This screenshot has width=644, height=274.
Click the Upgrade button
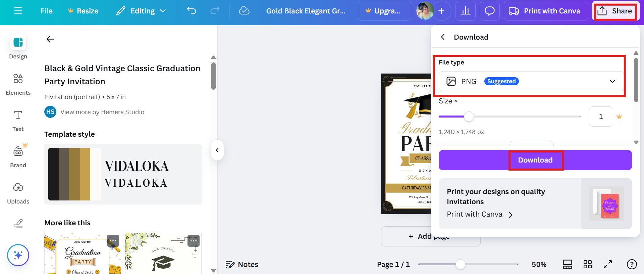pyautogui.click(x=384, y=11)
